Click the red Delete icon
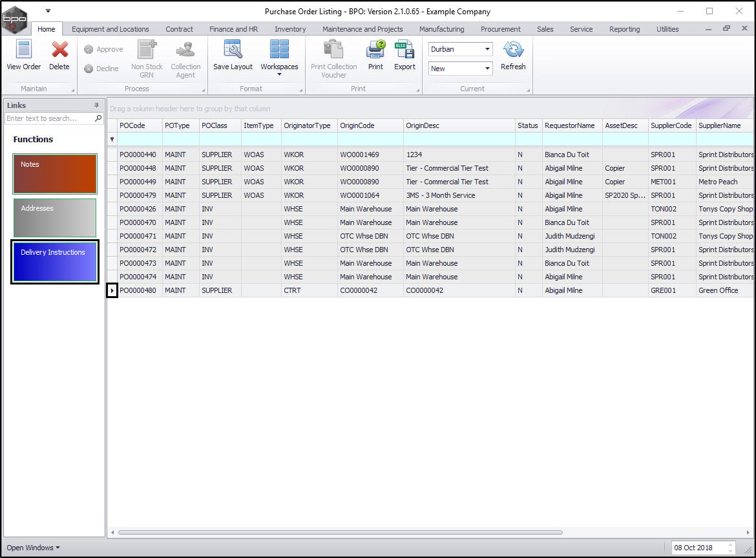The image size is (756, 558). [59, 50]
